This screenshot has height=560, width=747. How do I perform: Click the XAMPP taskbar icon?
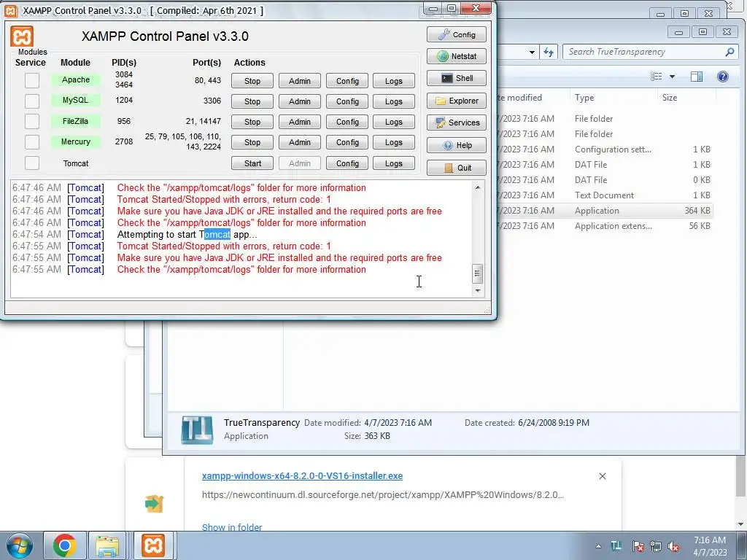(152, 545)
